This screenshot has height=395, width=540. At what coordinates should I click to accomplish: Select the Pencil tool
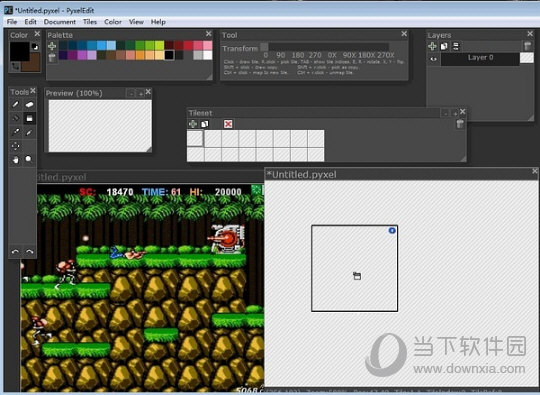point(15,104)
